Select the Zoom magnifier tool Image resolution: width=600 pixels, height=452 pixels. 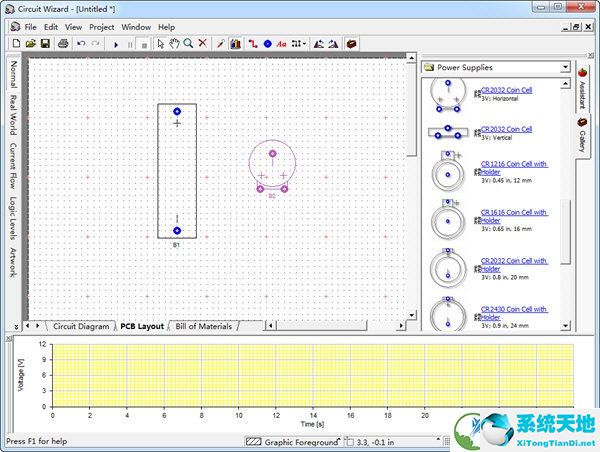188,44
